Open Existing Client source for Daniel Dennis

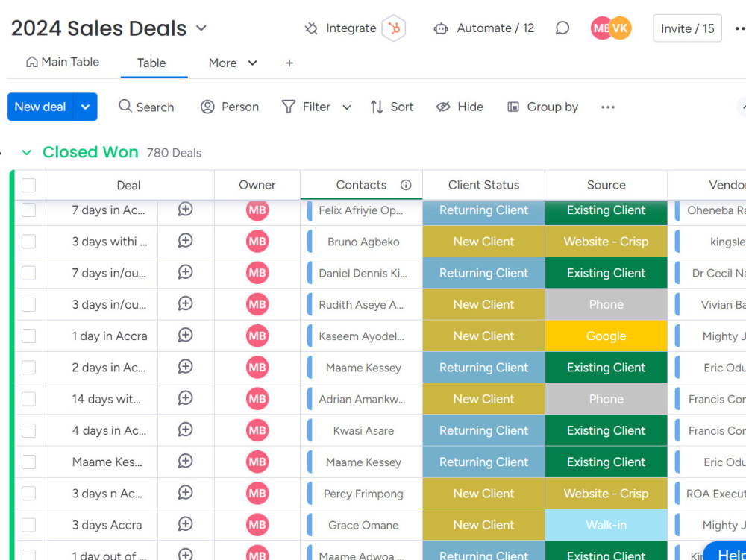(x=606, y=273)
